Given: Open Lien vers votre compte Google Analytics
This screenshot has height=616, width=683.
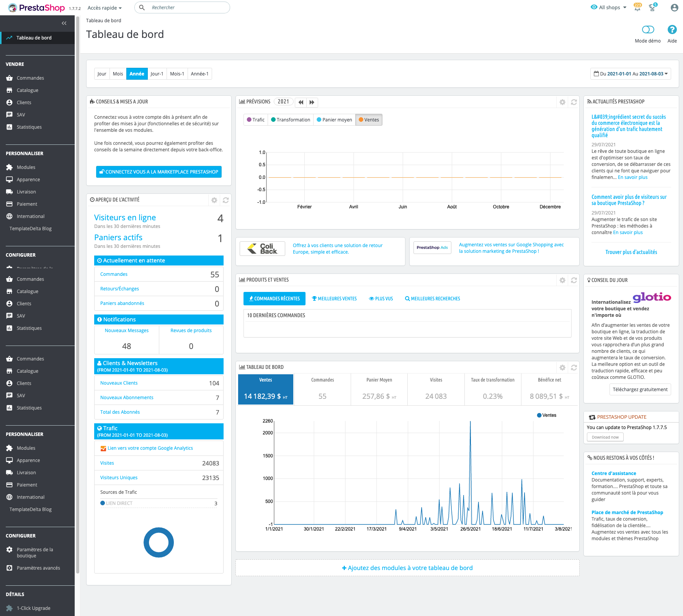Looking at the screenshot, I should click(x=150, y=448).
